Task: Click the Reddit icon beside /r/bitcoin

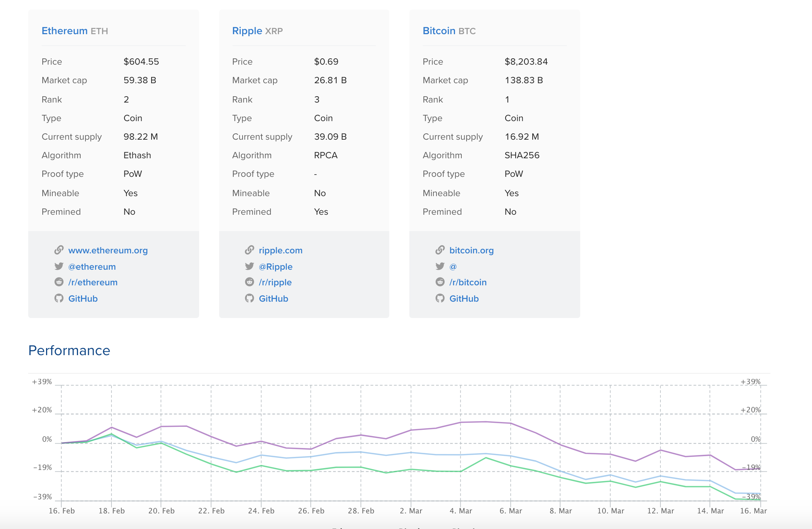Action: click(x=440, y=282)
